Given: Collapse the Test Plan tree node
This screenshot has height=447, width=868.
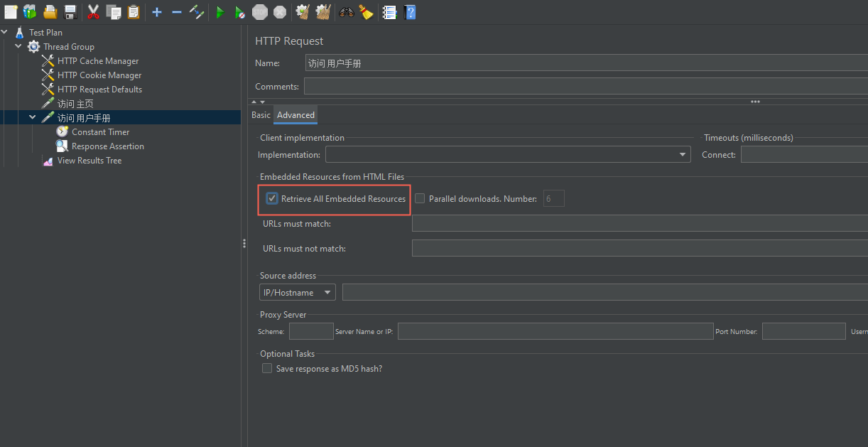Looking at the screenshot, I should pyautogui.click(x=5, y=32).
